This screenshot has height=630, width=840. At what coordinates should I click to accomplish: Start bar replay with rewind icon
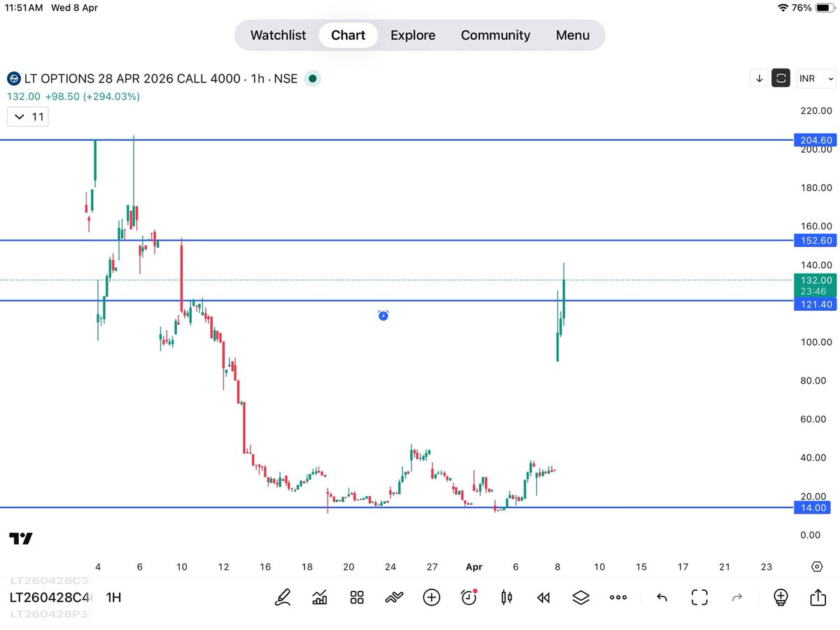click(543, 597)
